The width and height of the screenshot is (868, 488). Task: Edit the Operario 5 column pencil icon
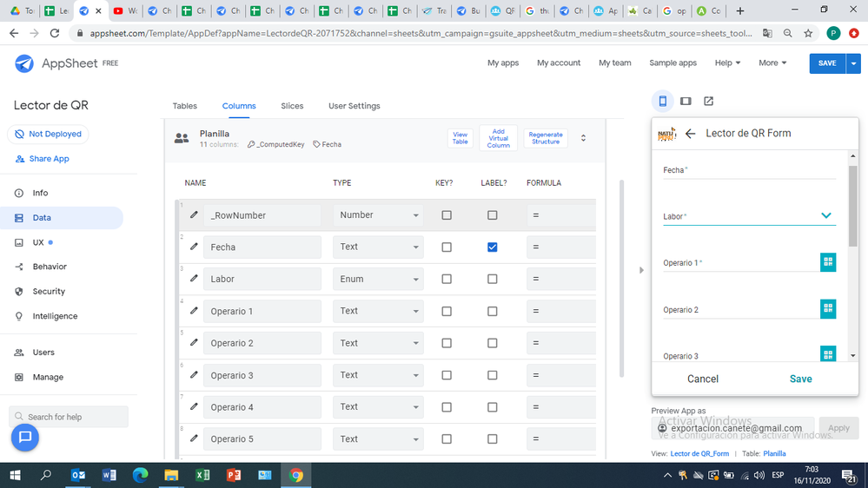[x=194, y=439]
